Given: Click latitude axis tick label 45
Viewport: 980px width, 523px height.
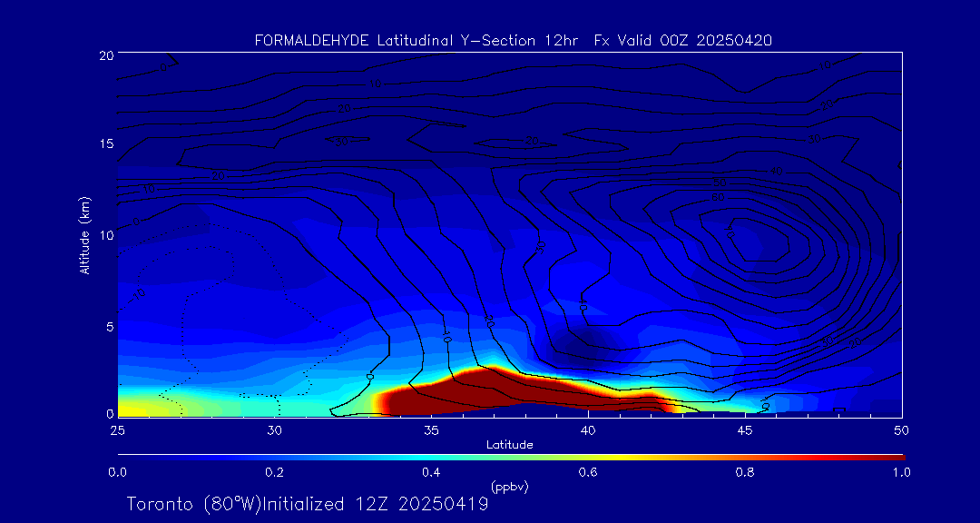Looking at the screenshot, I should point(744,430).
